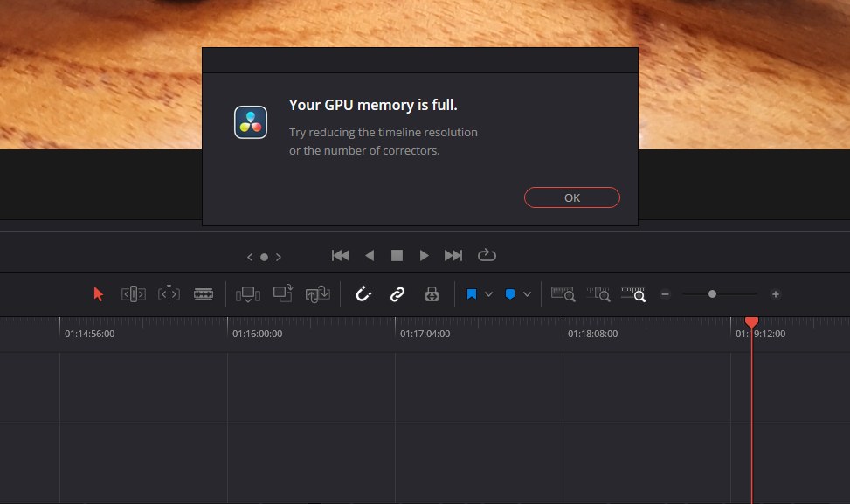850x504 pixels.
Task: Click the Custom Zoom button
Action: tap(633, 293)
